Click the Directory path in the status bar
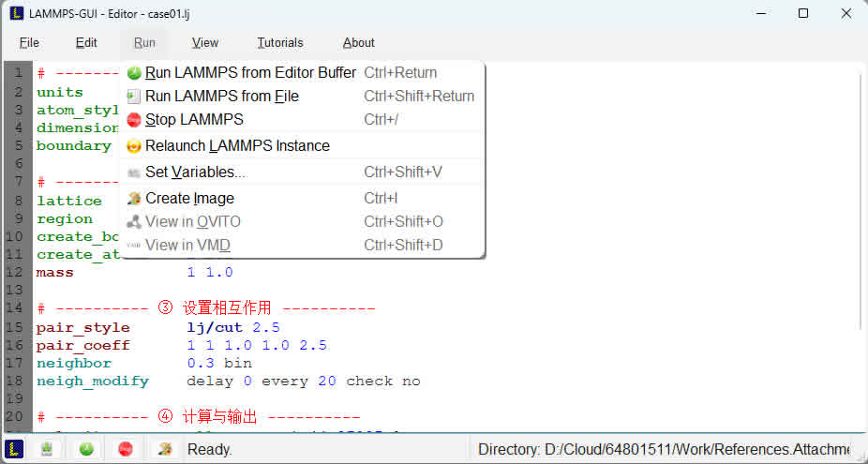This screenshot has width=868, height=464. click(x=665, y=449)
